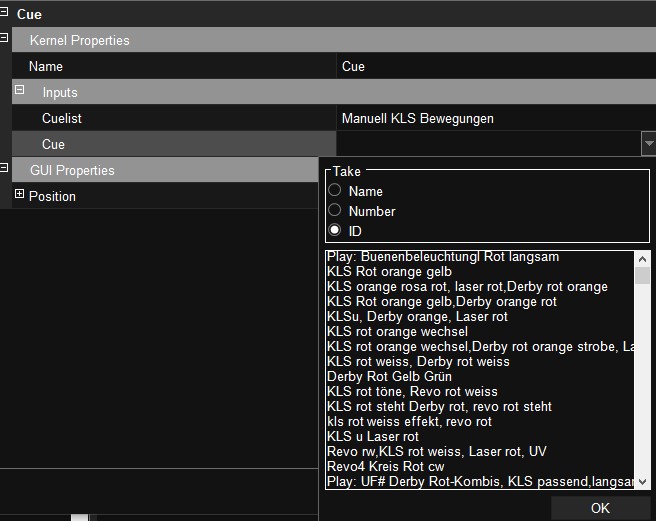Screen dimensions: 656x521
Task: Collapse the Kernel Properties group
Action: [5, 39]
